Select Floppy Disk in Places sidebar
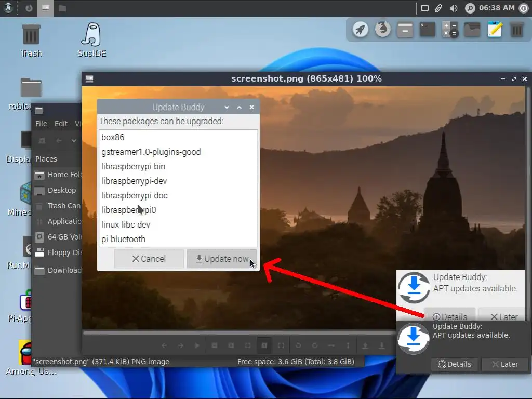The height and width of the screenshot is (399, 532). 58,252
